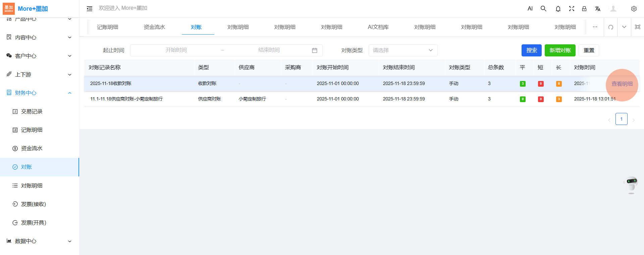
Task: Switch to the 资金流水 tab
Action: 154,27
